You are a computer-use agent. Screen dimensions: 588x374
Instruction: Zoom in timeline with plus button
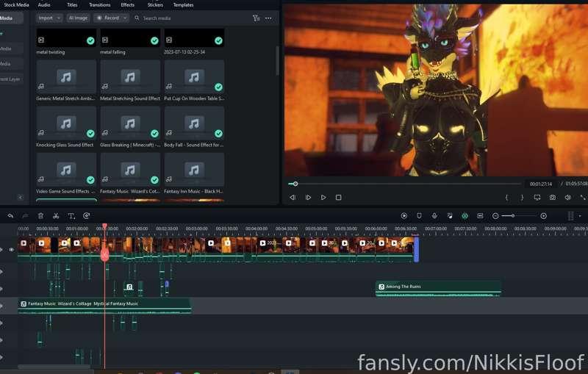coord(543,216)
